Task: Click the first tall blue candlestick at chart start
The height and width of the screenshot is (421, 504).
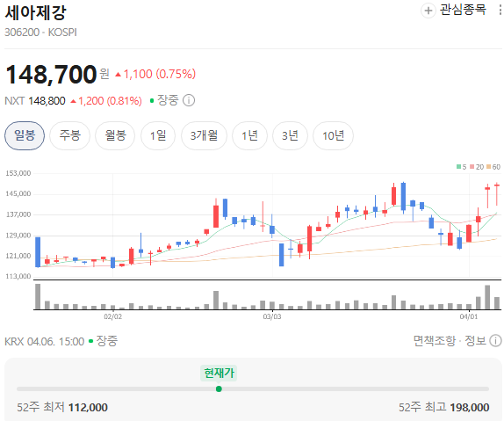Action: point(38,252)
